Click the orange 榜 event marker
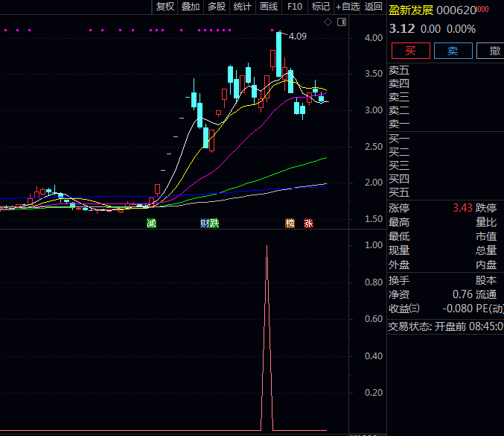504x436 pixels. point(290,223)
